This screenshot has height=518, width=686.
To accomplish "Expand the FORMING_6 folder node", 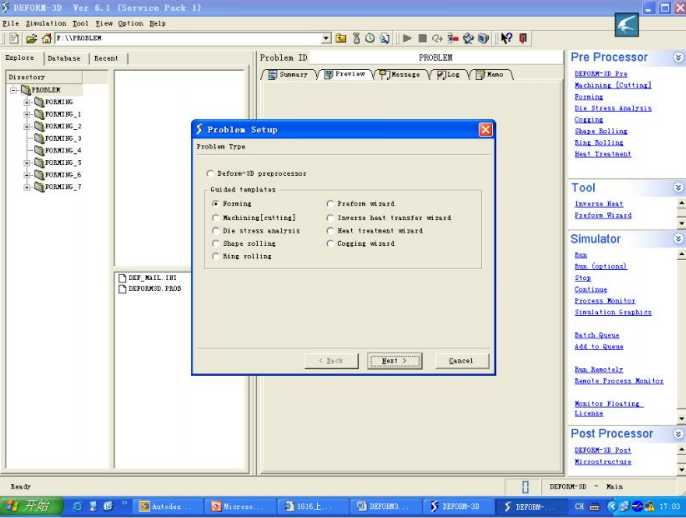I will [x=27, y=175].
